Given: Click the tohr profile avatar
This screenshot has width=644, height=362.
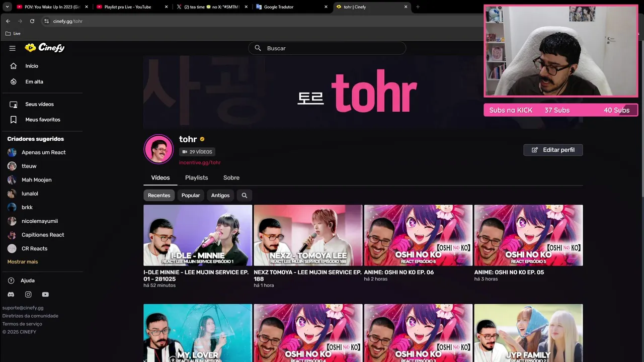Looking at the screenshot, I should (x=158, y=149).
